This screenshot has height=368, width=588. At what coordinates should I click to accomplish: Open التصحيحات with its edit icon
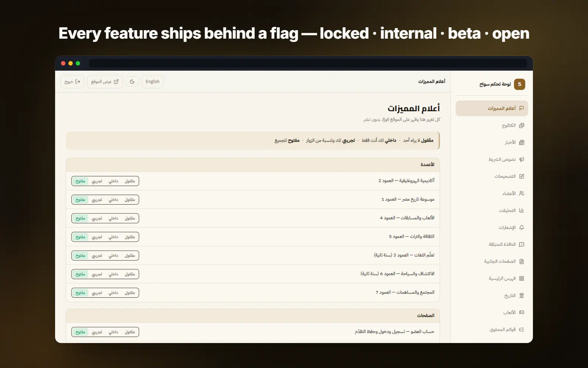(x=521, y=176)
